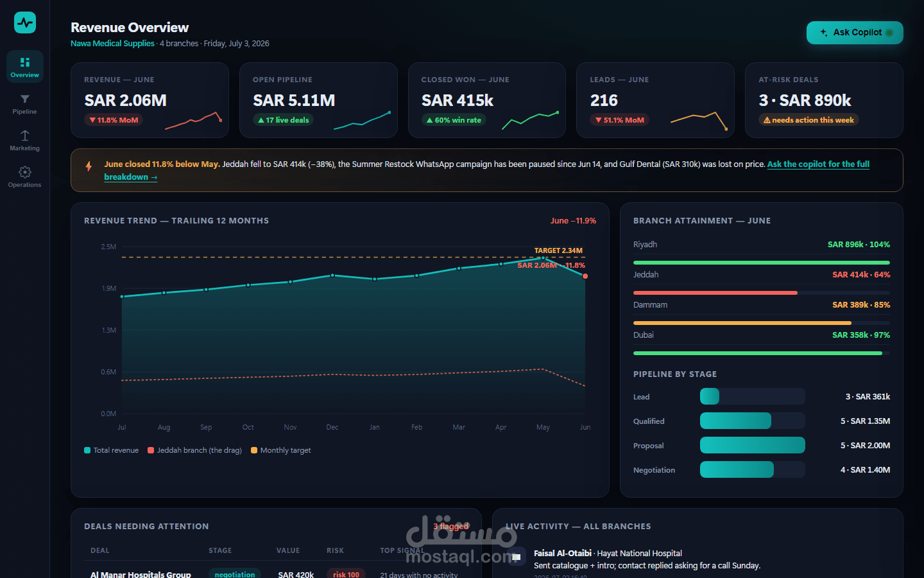Open the Revenue — June card

coord(150,100)
